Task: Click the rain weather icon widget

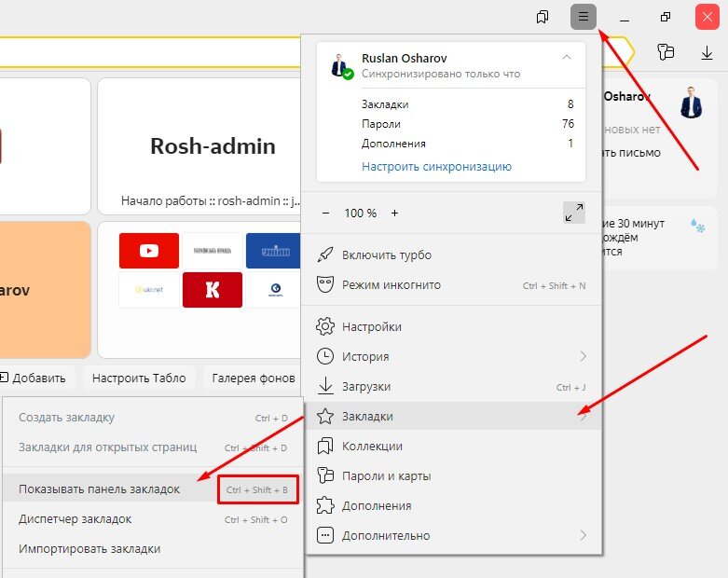Action: tap(698, 227)
